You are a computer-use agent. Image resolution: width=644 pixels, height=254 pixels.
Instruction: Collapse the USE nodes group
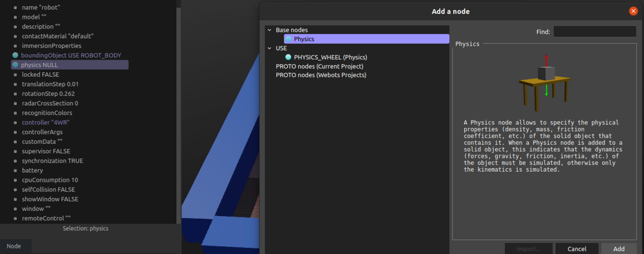tap(269, 49)
